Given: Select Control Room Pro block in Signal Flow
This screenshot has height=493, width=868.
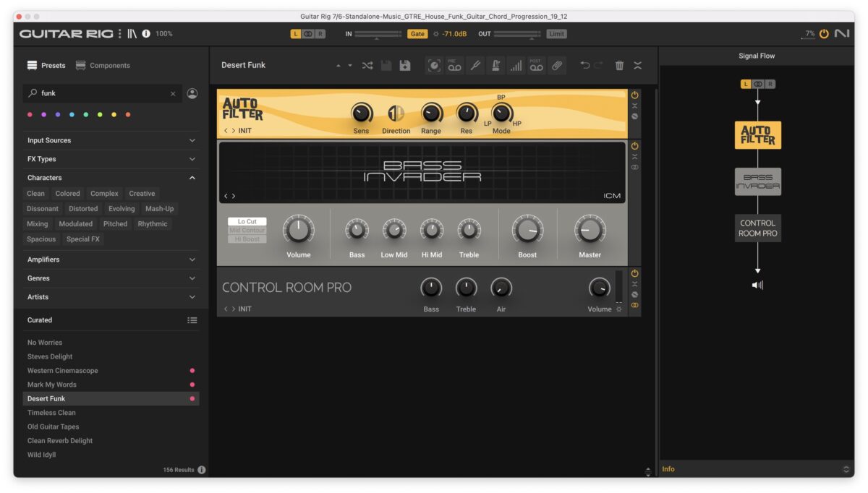Looking at the screenshot, I should [x=758, y=228].
